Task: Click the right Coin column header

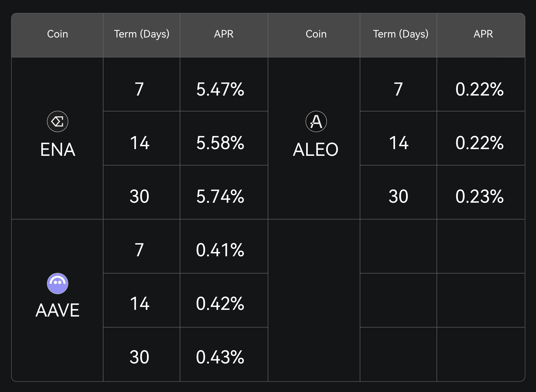Action: click(316, 34)
